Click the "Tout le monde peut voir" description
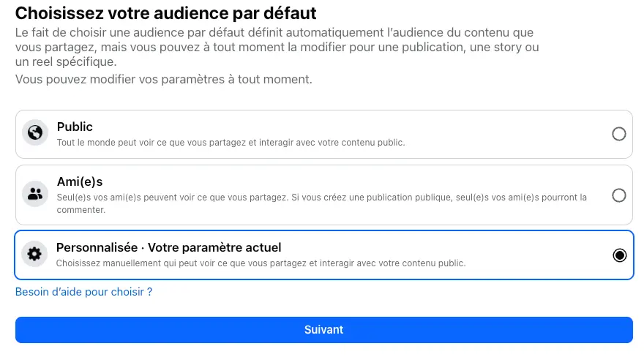This screenshot has width=644, height=357. click(x=231, y=142)
